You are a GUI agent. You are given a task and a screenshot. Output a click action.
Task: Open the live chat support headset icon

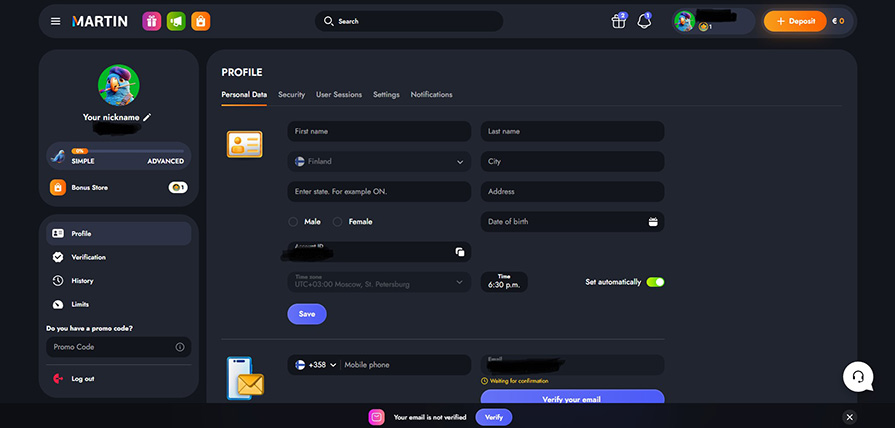pyautogui.click(x=857, y=376)
